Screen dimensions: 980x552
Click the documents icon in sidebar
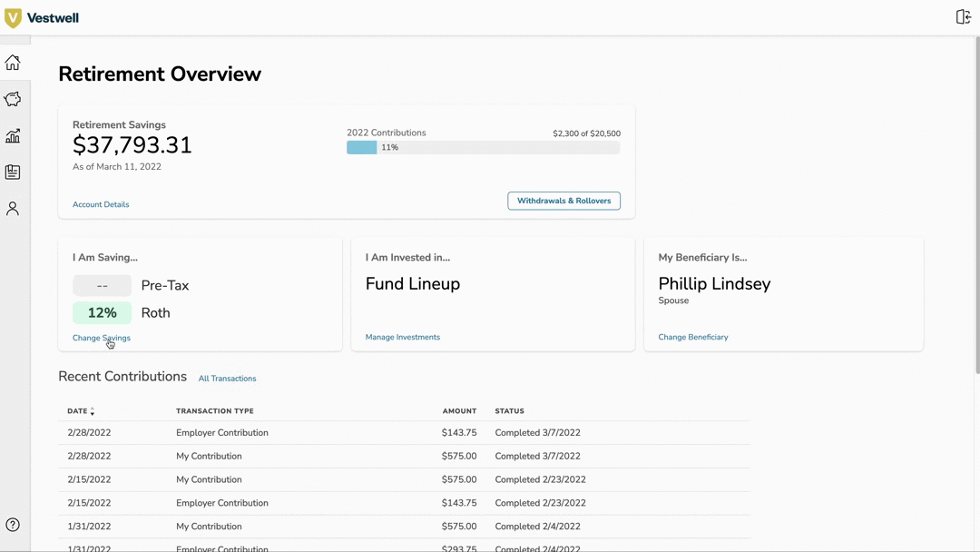coord(13,172)
